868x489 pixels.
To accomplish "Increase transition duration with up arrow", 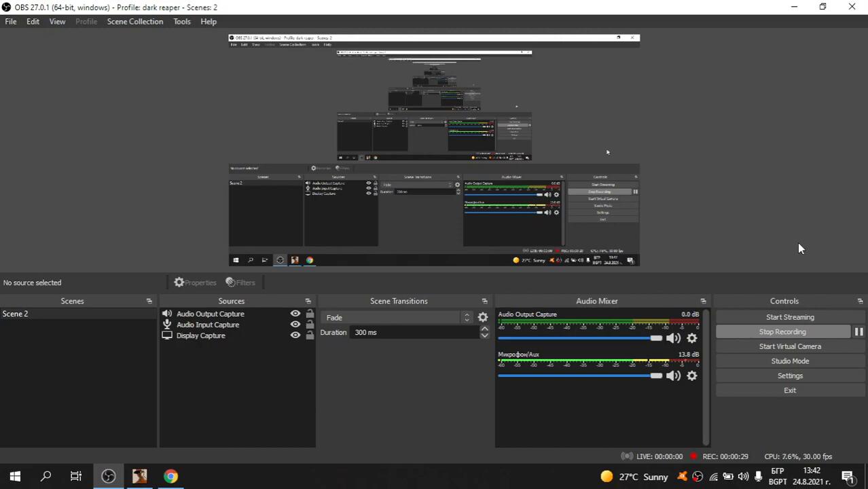I will tap(484, 329).
